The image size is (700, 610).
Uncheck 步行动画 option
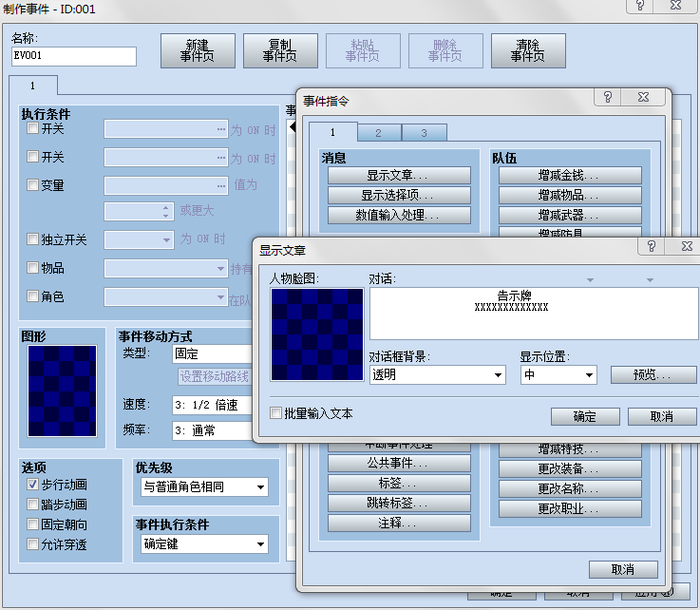tap(32, 484)
